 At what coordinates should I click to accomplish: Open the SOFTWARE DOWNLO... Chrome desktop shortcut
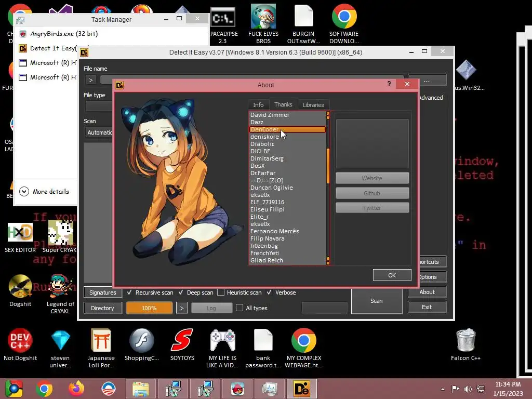coord(344,24)
